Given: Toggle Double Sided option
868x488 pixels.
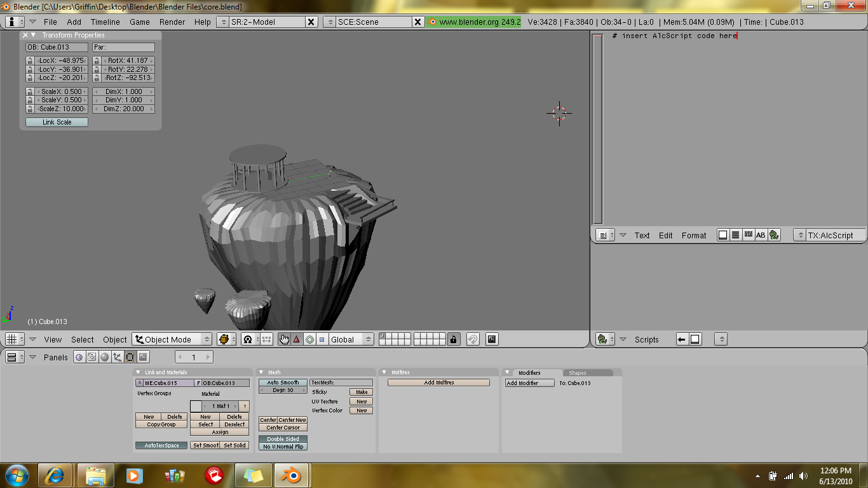Looking at the screenshot, I should (x=283, y=439).
